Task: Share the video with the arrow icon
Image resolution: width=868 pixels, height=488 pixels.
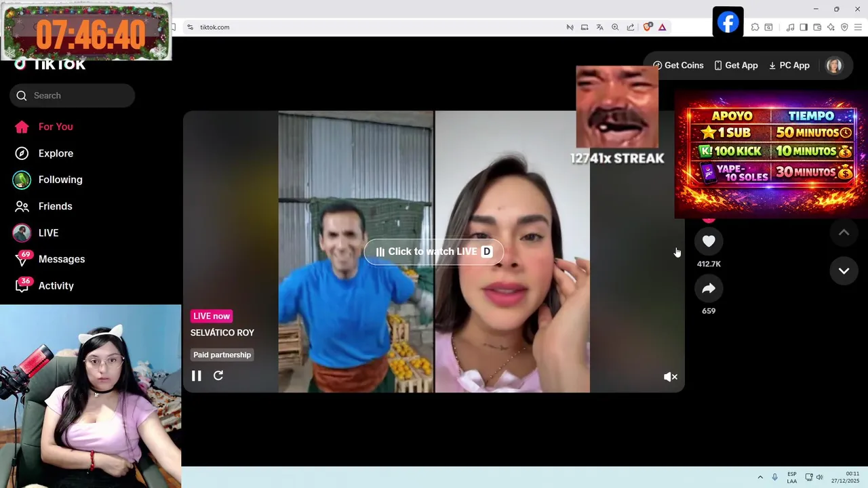Action: tap(709, 289)
